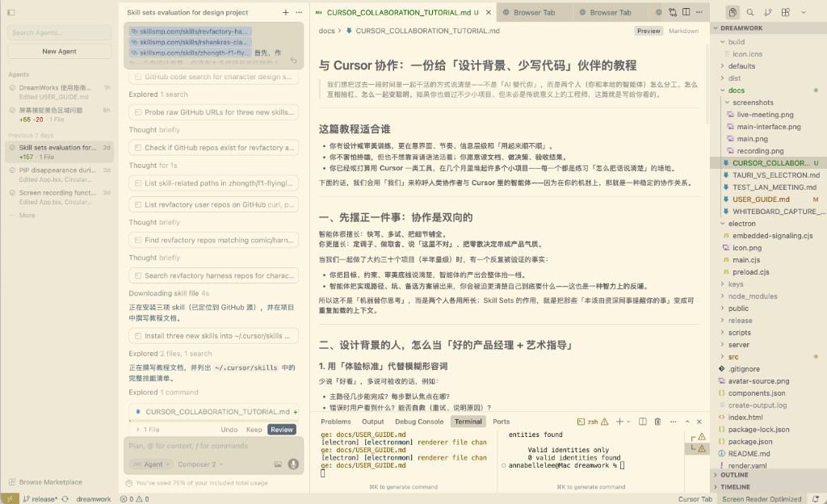Viewport: 827px width, 504px height.
Task: Open the Problems panel tab
Action: [335, 422]
